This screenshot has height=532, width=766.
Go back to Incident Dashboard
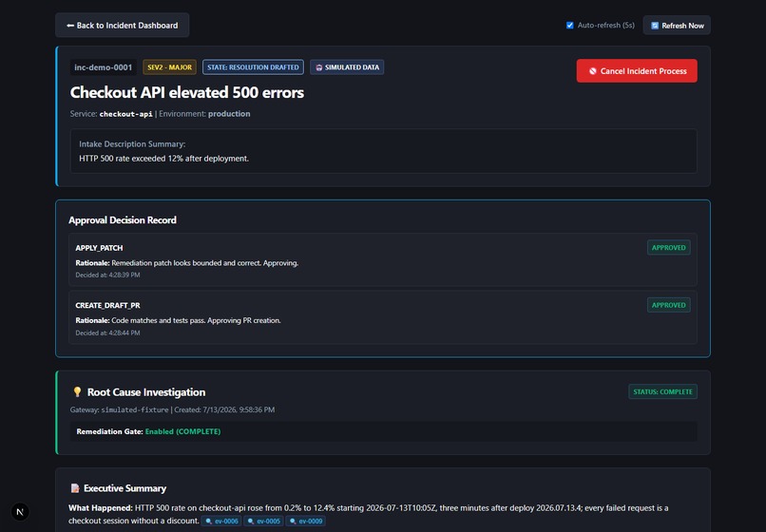[123, 26]
